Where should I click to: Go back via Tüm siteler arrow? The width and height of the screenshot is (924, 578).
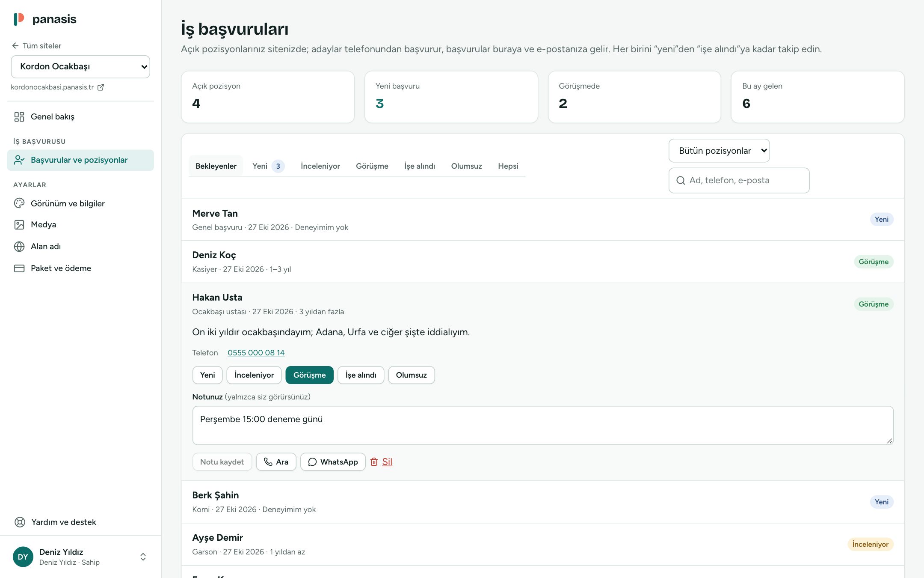[15, 46]
